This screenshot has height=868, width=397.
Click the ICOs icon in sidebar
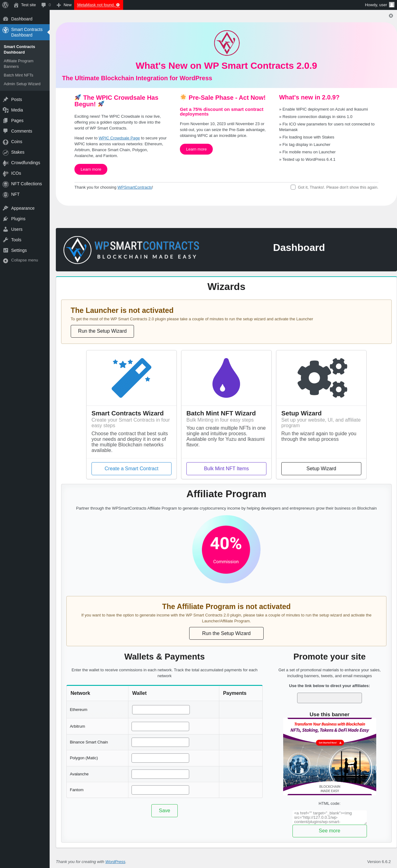(5, 173)
